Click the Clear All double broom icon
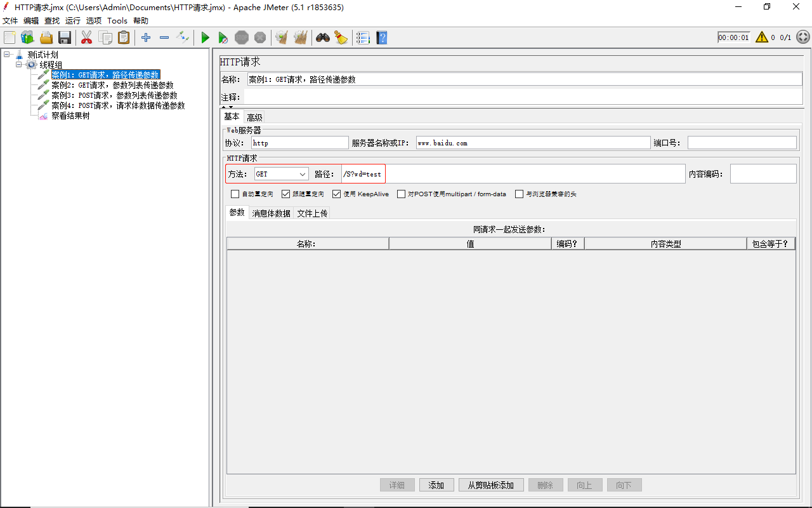The width and height of the screenshot is (812, 508). [301, 38]
